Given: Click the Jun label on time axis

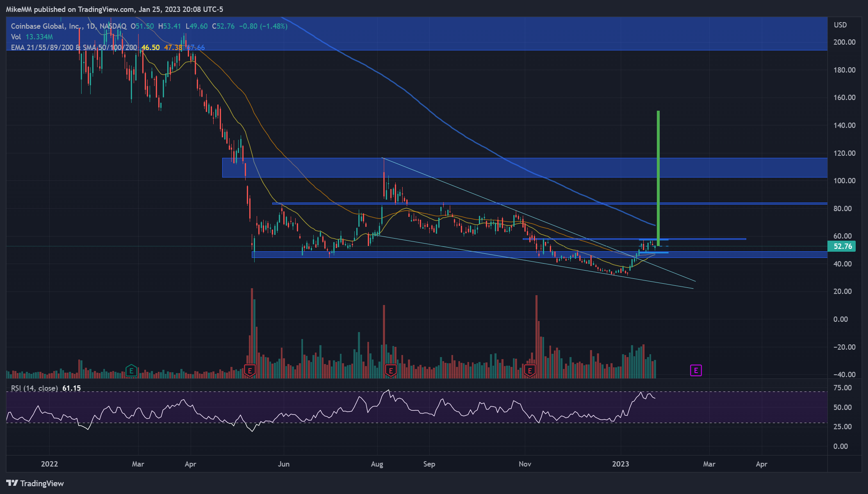Looking at the screenshot, I should (x=284, y=464).
